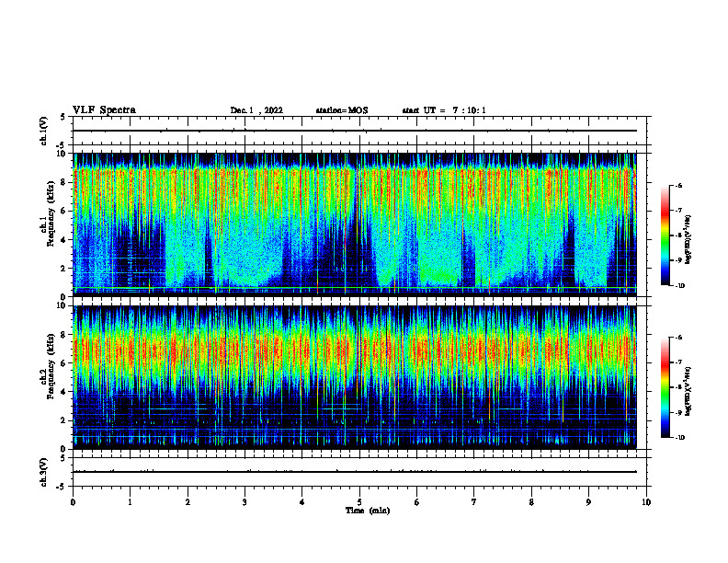Click time tick label "3" on x-axis

click(x=245, y=502)
